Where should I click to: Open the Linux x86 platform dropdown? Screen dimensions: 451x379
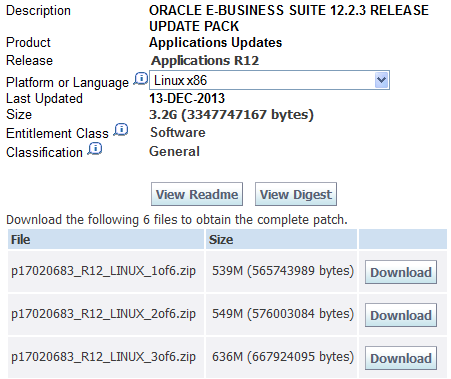[x=269, y=80]
